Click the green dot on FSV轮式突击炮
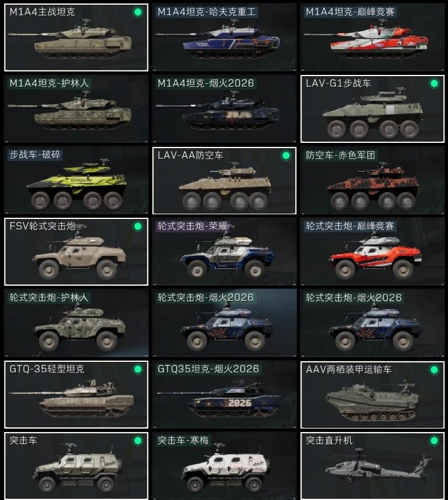Viewport: 448px width, 500px height. (x=138, y=227)
